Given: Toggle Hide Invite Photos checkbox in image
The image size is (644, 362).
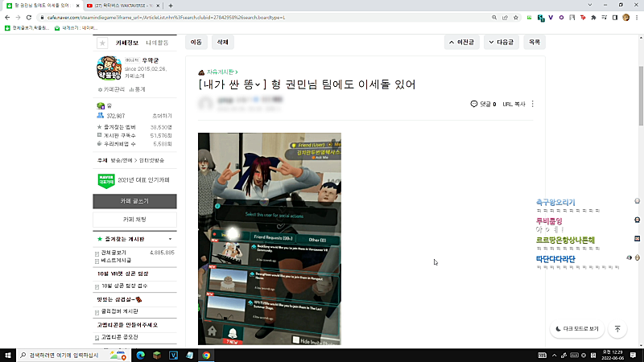Looking at the screenshot, I should [x=295, y=339].
